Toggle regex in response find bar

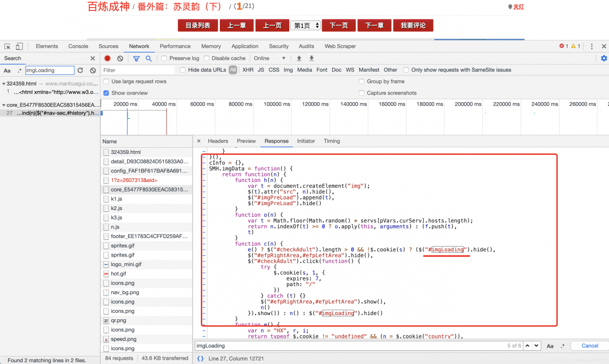coord(562,346)
